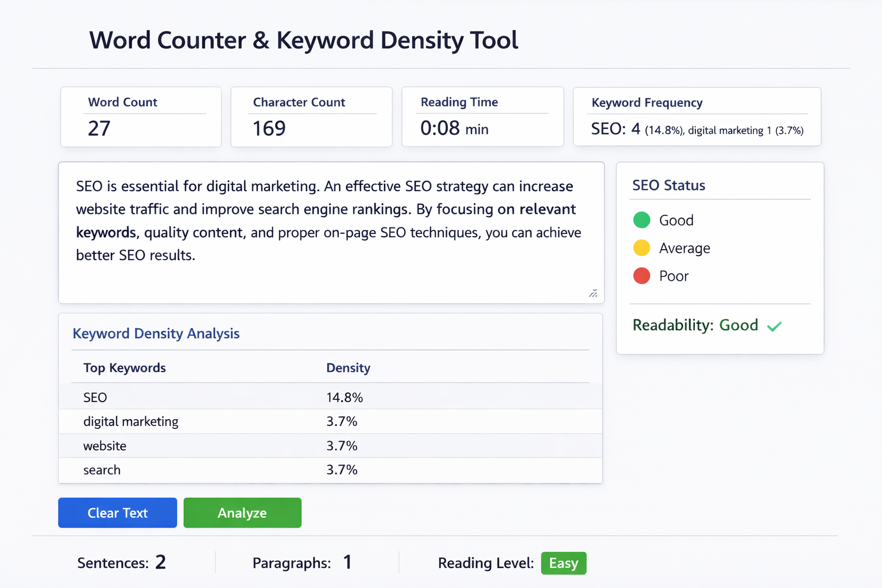Screen dimensions: 882x588
Task: Select the Character Count card showing 169
Action: 311,117
